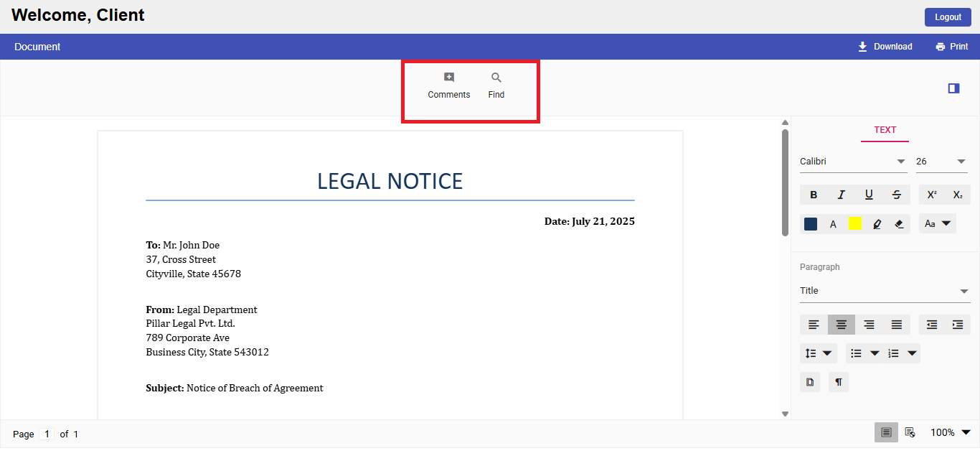
Task: Toggle italic formatting
Action: tap(841, 194)
